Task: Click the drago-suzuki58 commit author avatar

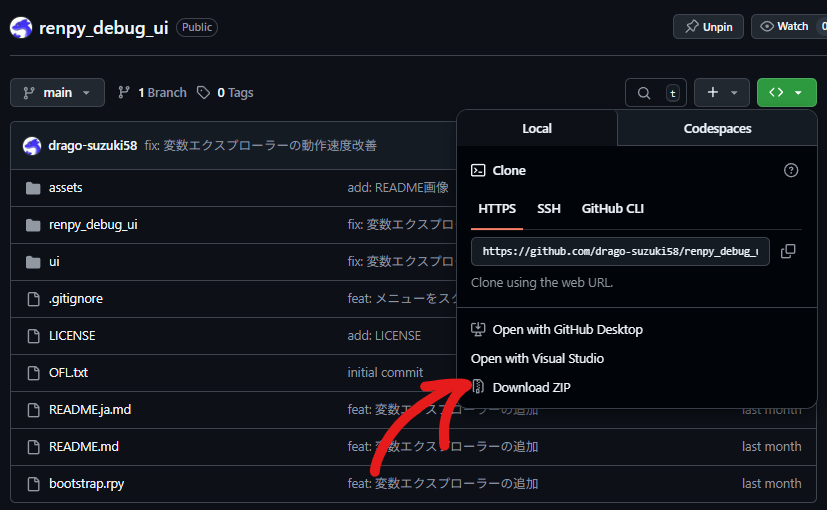Action: pos(32,146)
